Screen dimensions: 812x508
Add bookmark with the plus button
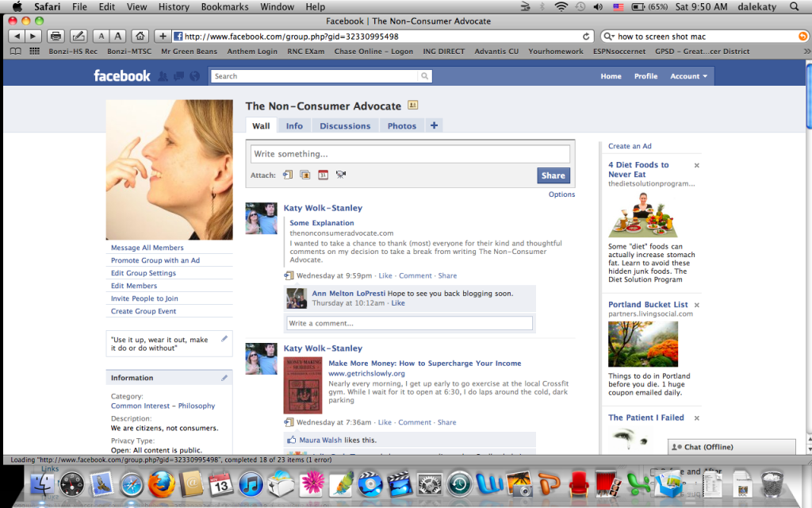[163, 37]
